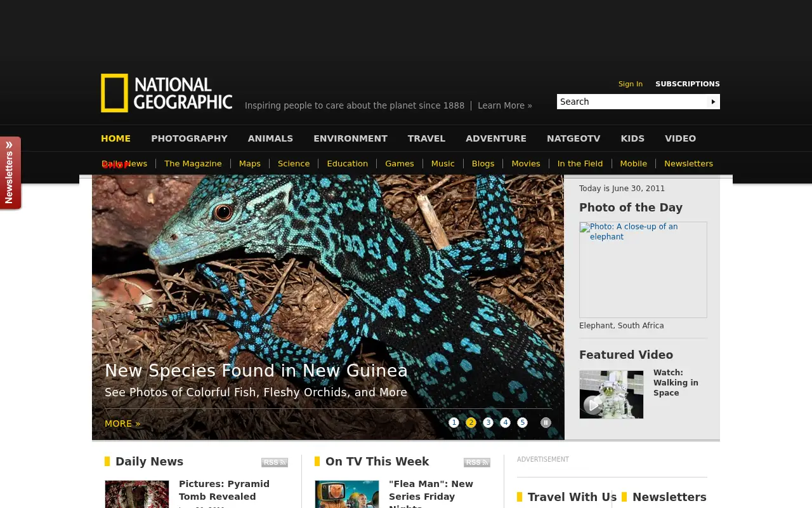This screenshot has width=812, height=508.
Task: Open the Flea Man series thumbnail
Action: point(347,494)
